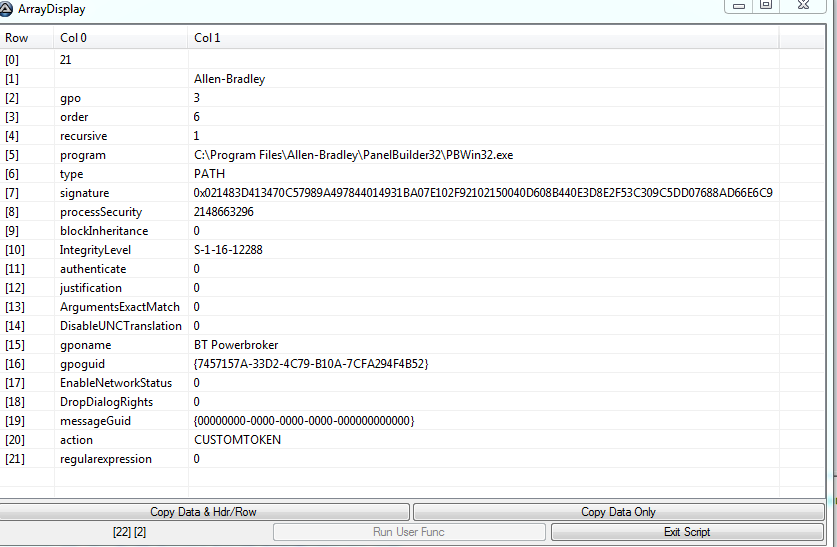Select the gpo cell

coord(70,98)
